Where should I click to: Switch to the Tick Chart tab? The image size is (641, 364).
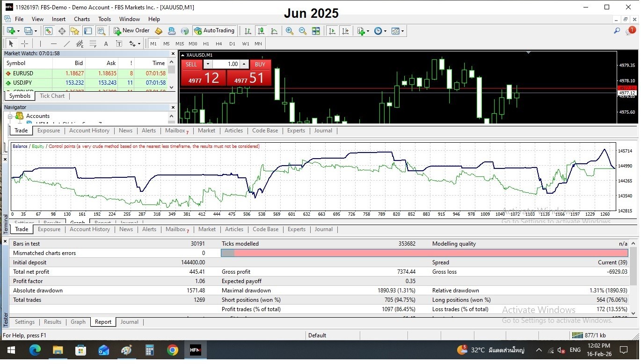tap(52, 96)
